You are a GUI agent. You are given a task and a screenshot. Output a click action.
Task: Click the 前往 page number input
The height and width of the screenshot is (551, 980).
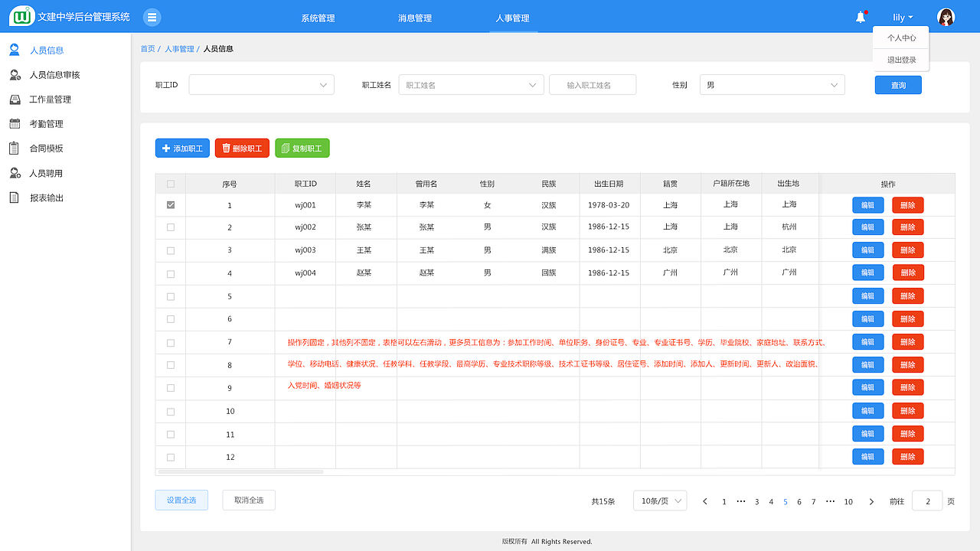point(927,501)
